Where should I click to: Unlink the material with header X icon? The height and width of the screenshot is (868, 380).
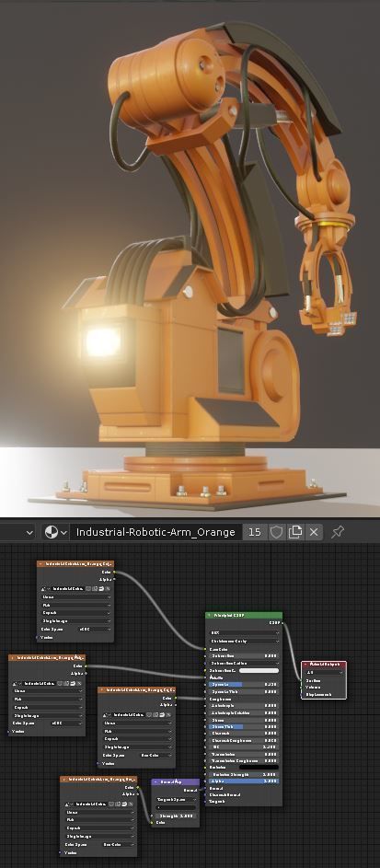314,532
